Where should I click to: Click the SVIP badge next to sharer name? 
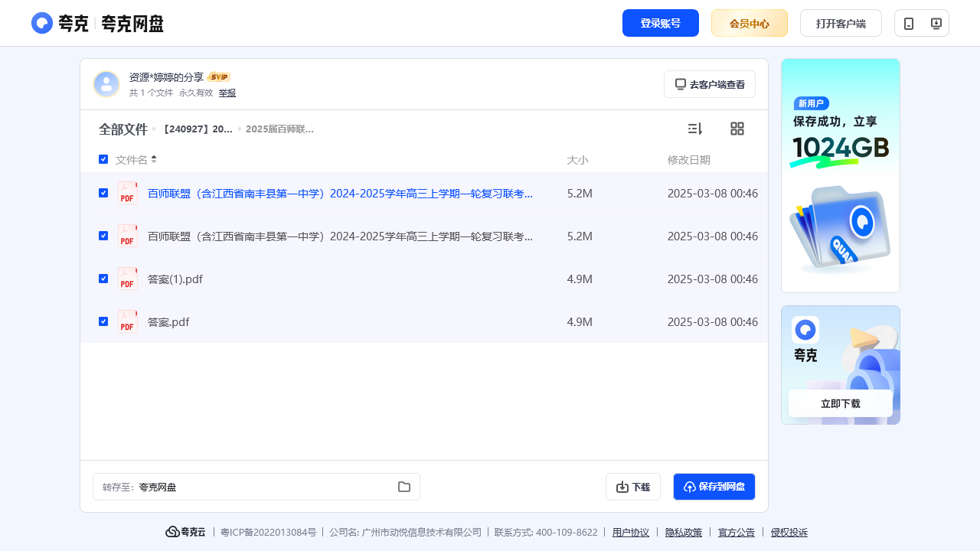pyautogui.click(x=219, y=77)
